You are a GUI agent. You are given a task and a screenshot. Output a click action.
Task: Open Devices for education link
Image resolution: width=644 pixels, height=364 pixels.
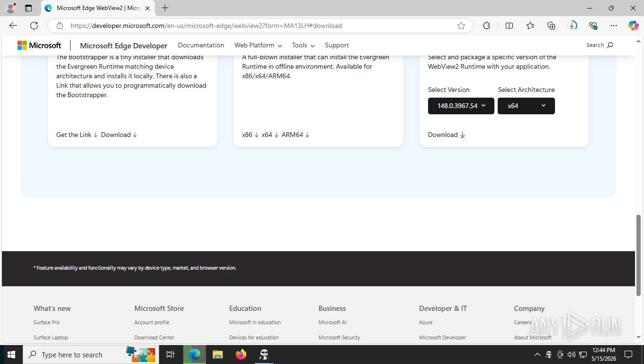[x=254, y=337]
